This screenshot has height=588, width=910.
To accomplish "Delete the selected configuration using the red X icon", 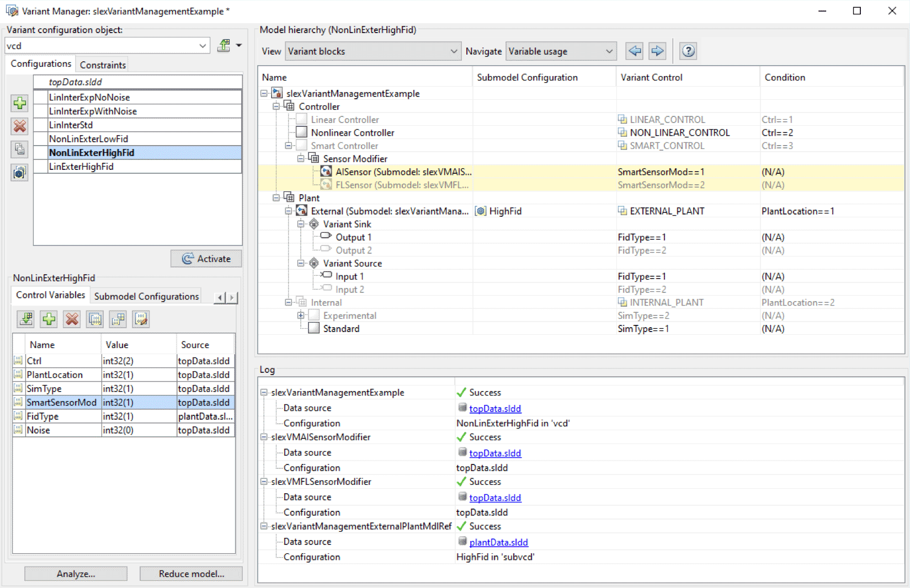I will (19, 126).
